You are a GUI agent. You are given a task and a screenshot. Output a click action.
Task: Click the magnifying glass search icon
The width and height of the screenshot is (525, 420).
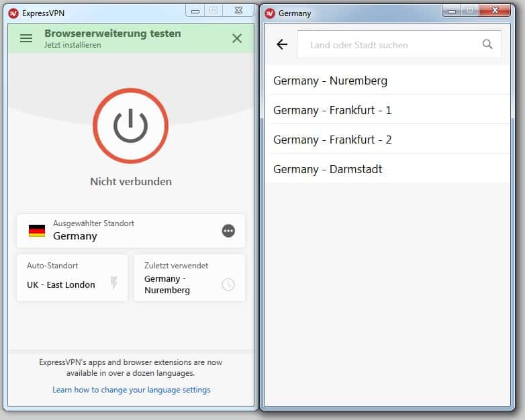[x=487, y=44]
